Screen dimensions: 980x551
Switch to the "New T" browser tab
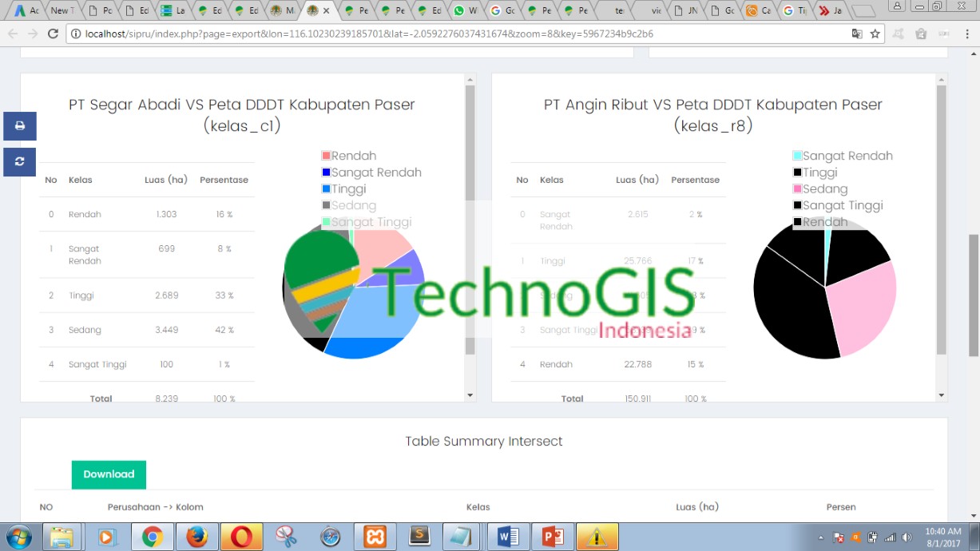point(61,11)
